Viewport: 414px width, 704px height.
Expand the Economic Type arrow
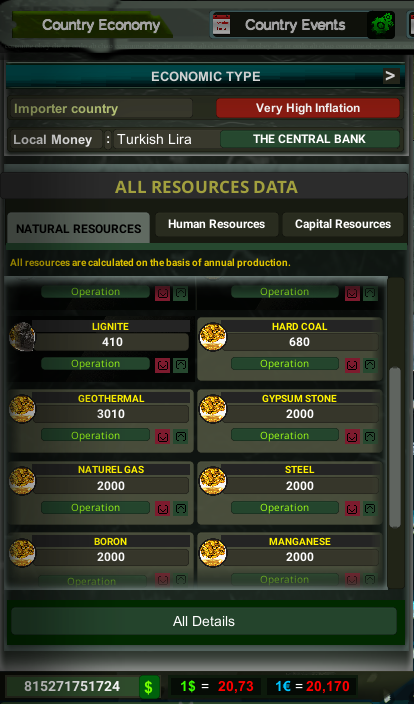391,76
